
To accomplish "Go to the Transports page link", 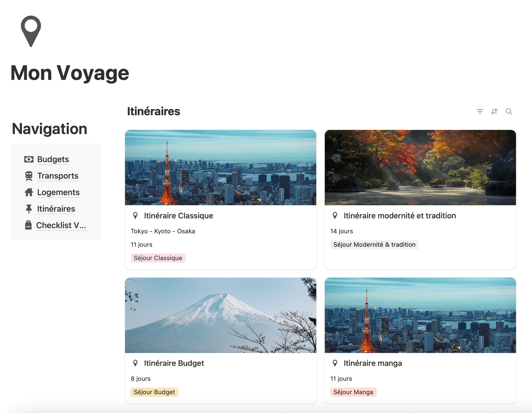I will pyautogui.click(x=57, y=176).
